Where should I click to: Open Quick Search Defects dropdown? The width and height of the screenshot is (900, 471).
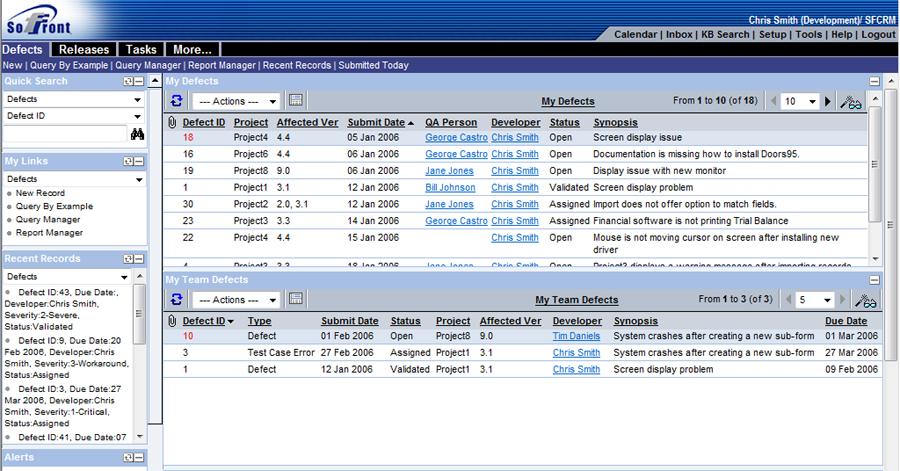pyautogui.click(x=74, y=99)
